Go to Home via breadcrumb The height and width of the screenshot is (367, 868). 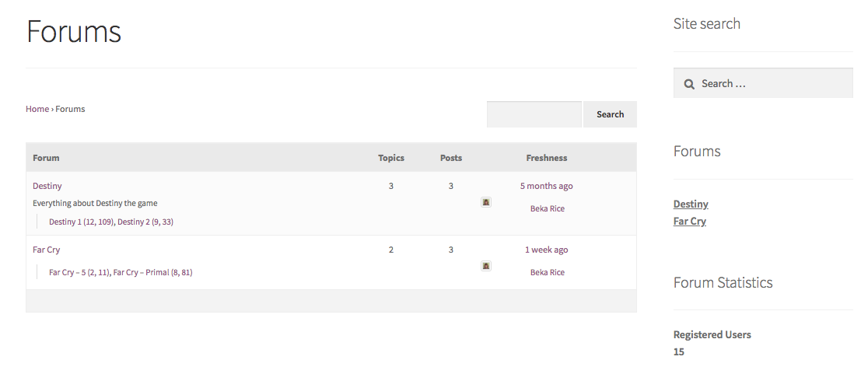[x=37, y=109]
